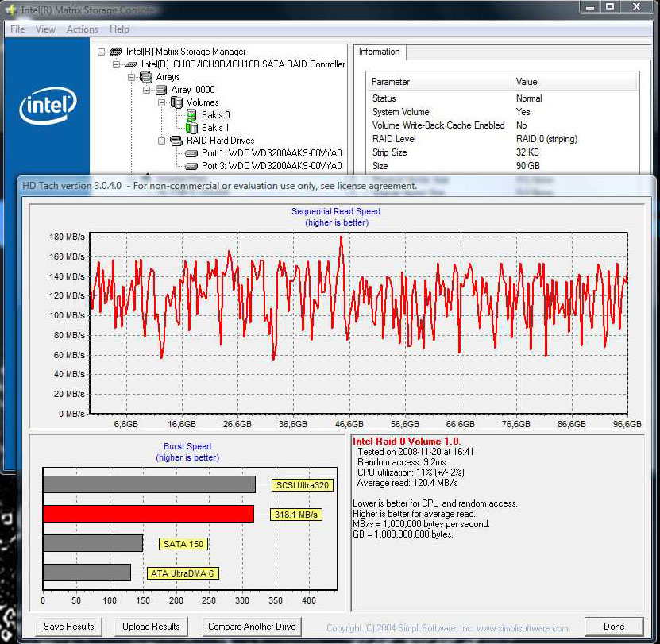Click the CPU utilization: 11% text
Viewport: 660px width, 644px height.
coord(411,472)
